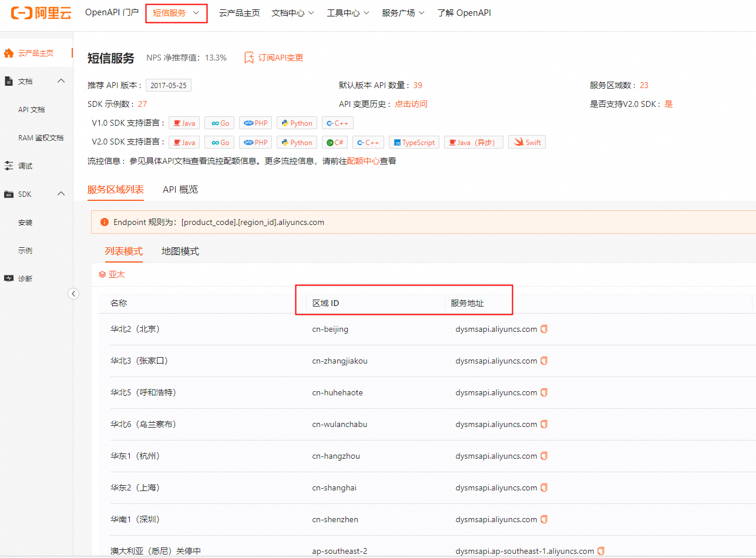Copy service address for 华东2（上海）

coord(544,488)
